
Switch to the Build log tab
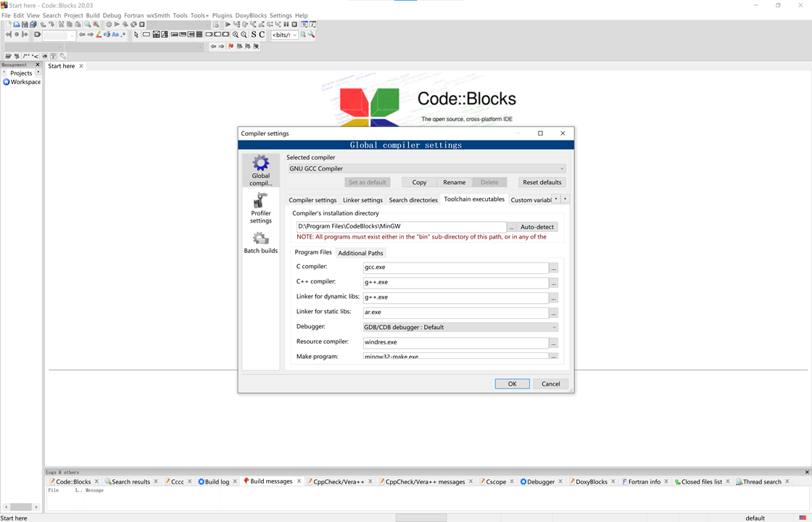click(x=217, y=481)
